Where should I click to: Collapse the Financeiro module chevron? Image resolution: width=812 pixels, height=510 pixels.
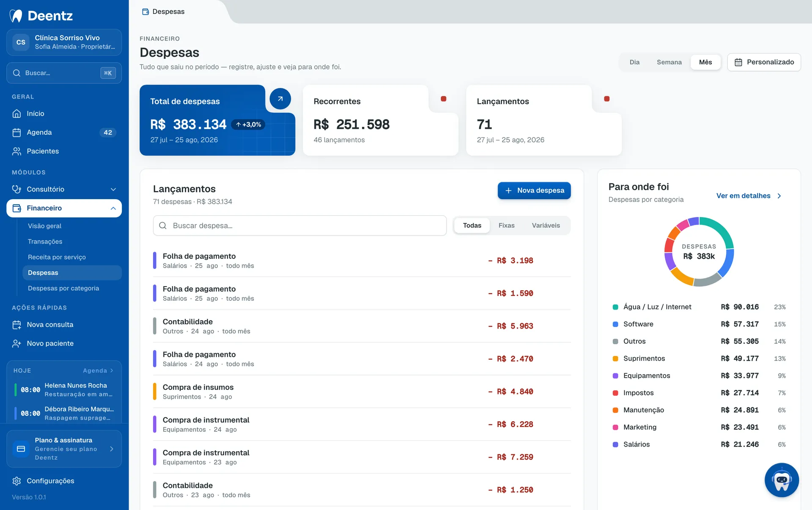pyautogui.click(x=113, y=208)
